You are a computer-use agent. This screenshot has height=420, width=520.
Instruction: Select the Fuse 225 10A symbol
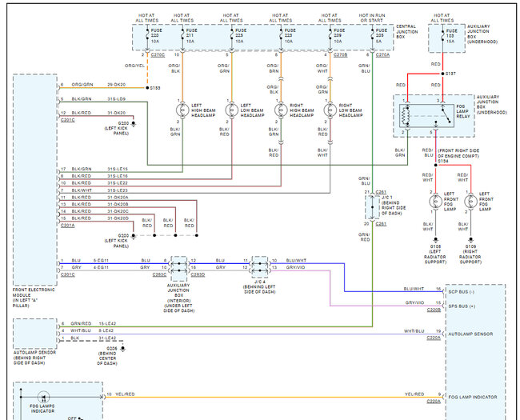click(232, 35)
